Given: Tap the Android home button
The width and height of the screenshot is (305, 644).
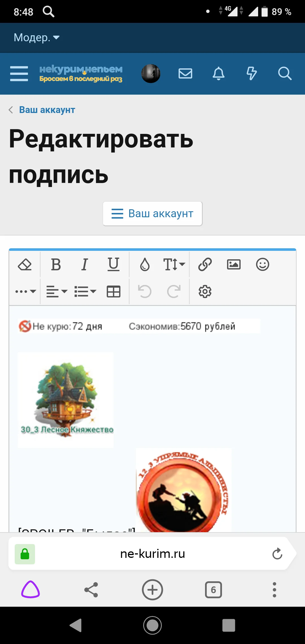Looking at the screenshot, I should (x=152, y=625).
